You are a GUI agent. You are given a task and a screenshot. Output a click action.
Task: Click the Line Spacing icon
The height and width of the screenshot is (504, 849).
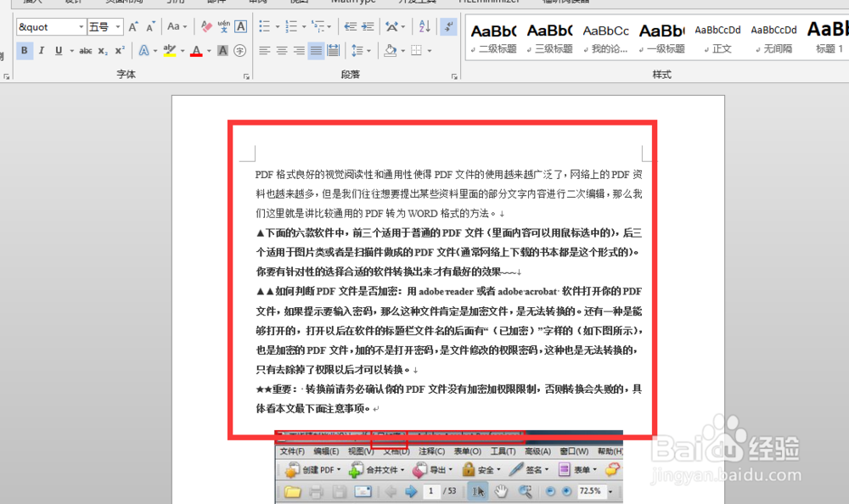click(357, 51)
